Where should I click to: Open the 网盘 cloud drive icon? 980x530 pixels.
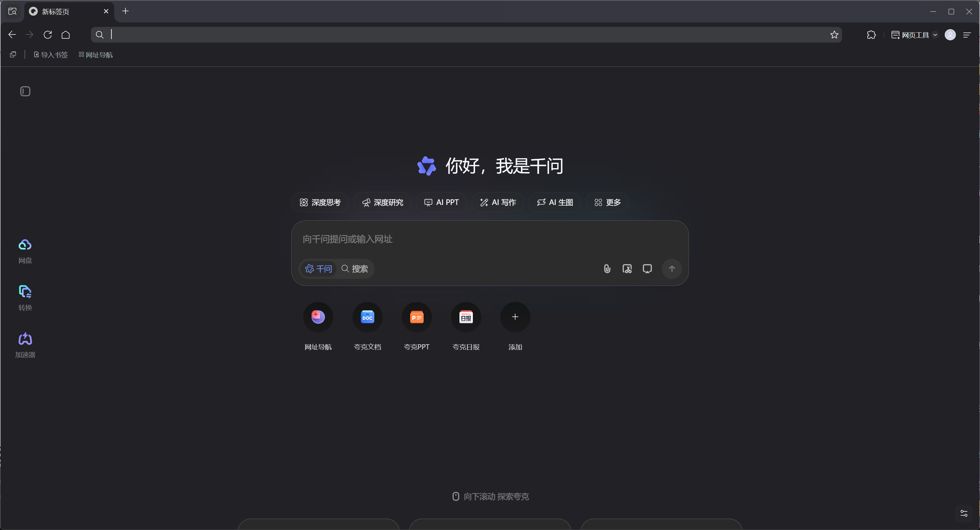[x=25, y=245]
